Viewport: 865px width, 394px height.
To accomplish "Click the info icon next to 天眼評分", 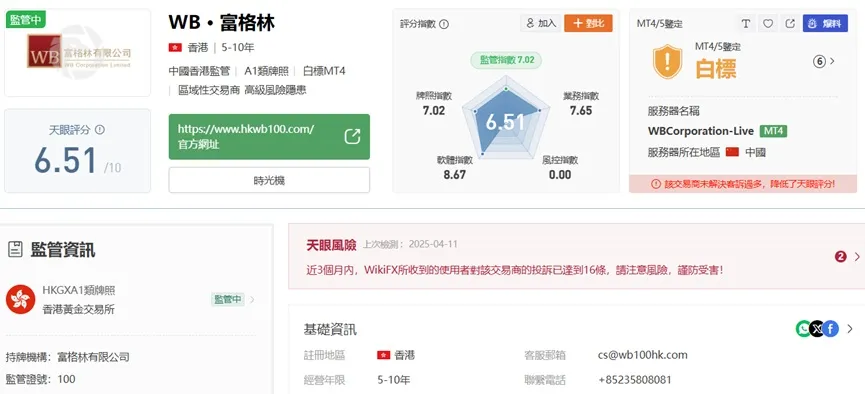I will click(100, 130).
